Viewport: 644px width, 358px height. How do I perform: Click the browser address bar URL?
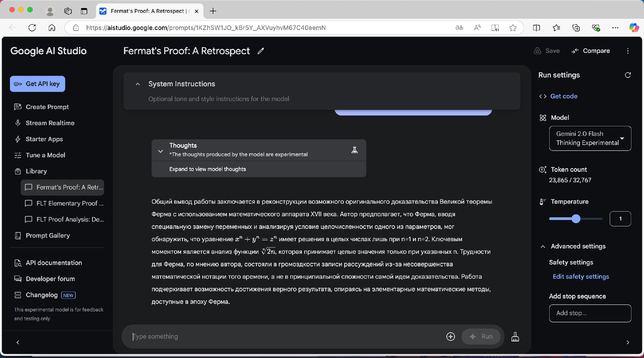(x=206, y=27)
